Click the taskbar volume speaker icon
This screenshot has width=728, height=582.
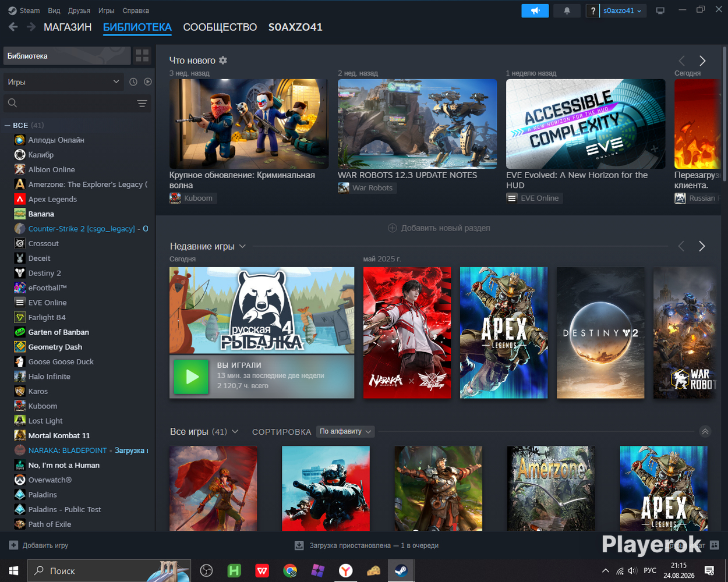[x=632, y=570]
